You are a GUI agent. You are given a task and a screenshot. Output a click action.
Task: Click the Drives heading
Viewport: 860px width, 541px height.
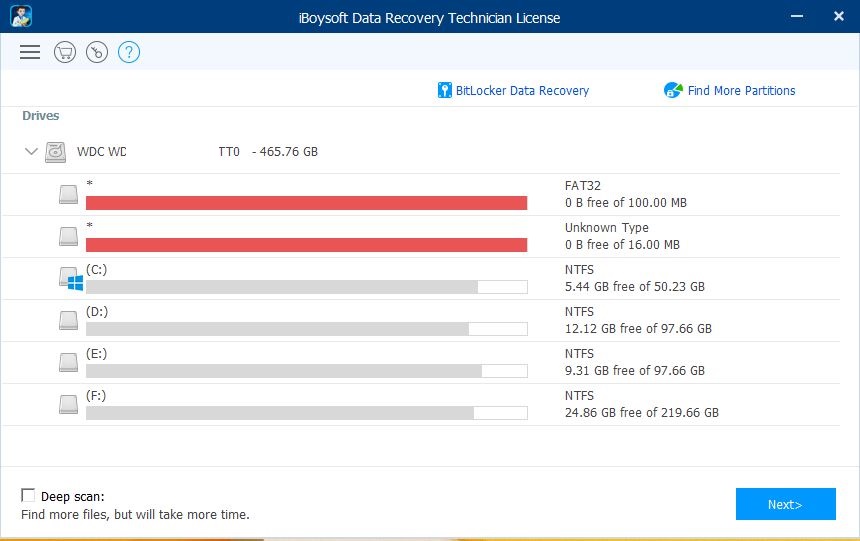41,116
